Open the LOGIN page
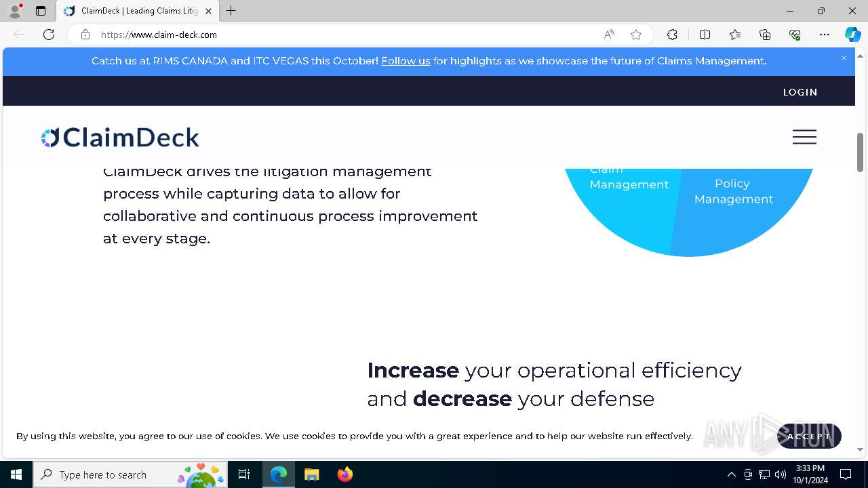This screenshot has height=488, width=868. click(800, 92)
